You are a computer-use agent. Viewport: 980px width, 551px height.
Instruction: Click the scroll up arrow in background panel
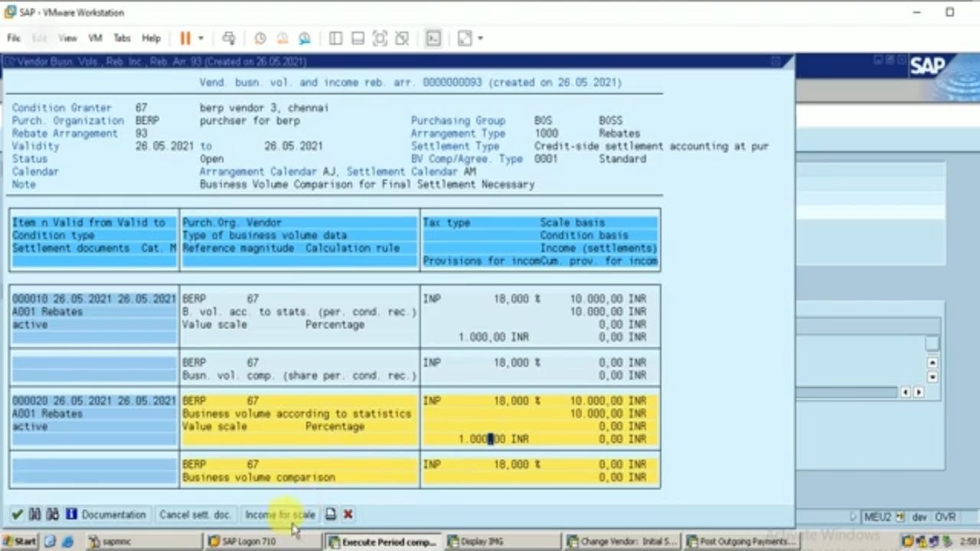tap(933, 363)
